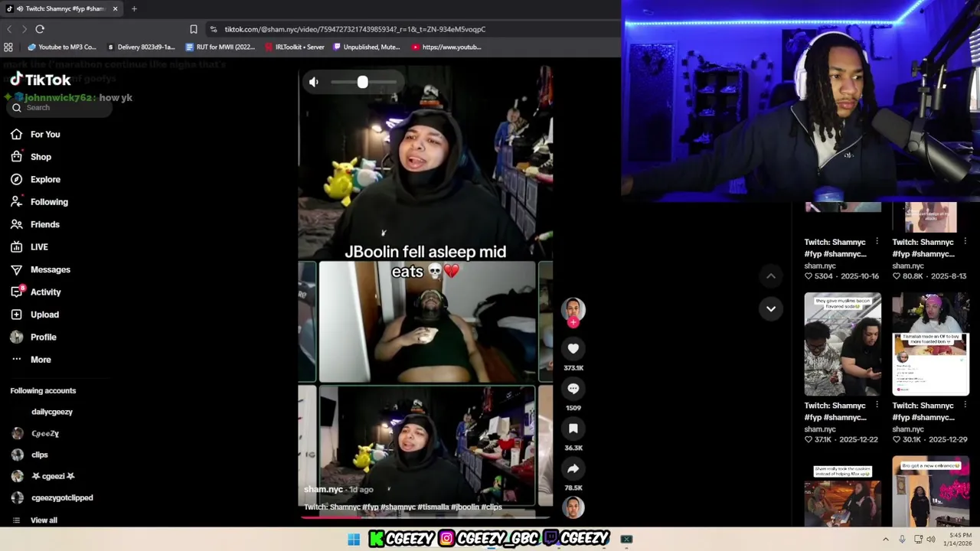Close the Twitch Shamnyc browser tab
980x551 pixels.
(x=115, y=8)
